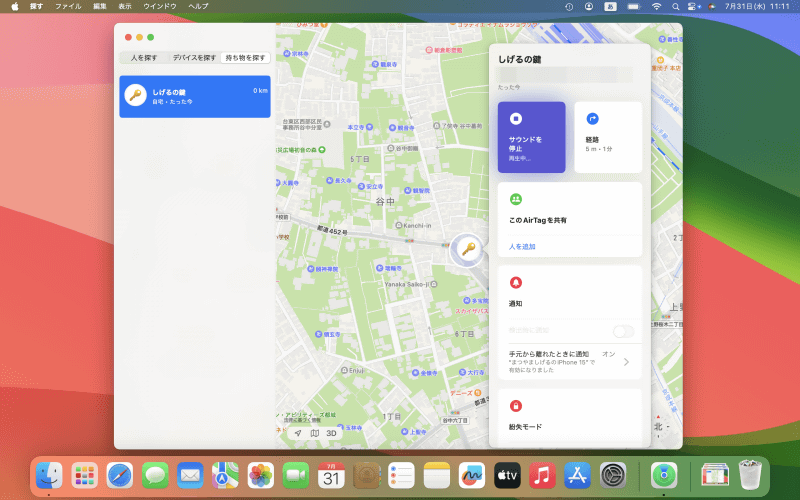Stop the sound with サウンドを停止 button

tap(531, 137)
